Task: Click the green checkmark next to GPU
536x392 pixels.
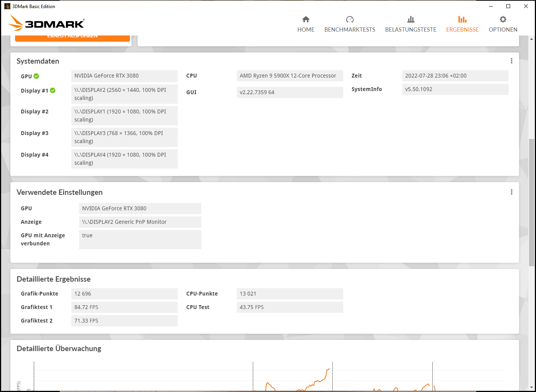Action: pyautogui.click(x=36, y=76)
